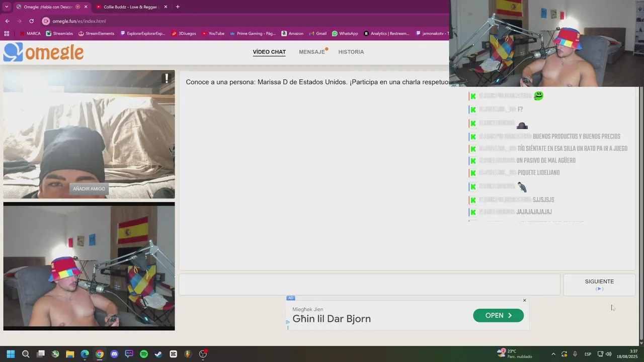This screenshot has width=644, height=362.
Task: Open Spotify from the taskbar
Action: (x=144, y=354)
